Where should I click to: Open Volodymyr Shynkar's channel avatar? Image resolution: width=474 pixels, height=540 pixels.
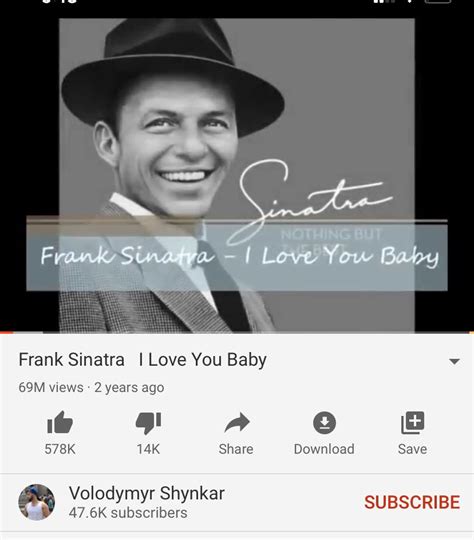tap(37, 502)
